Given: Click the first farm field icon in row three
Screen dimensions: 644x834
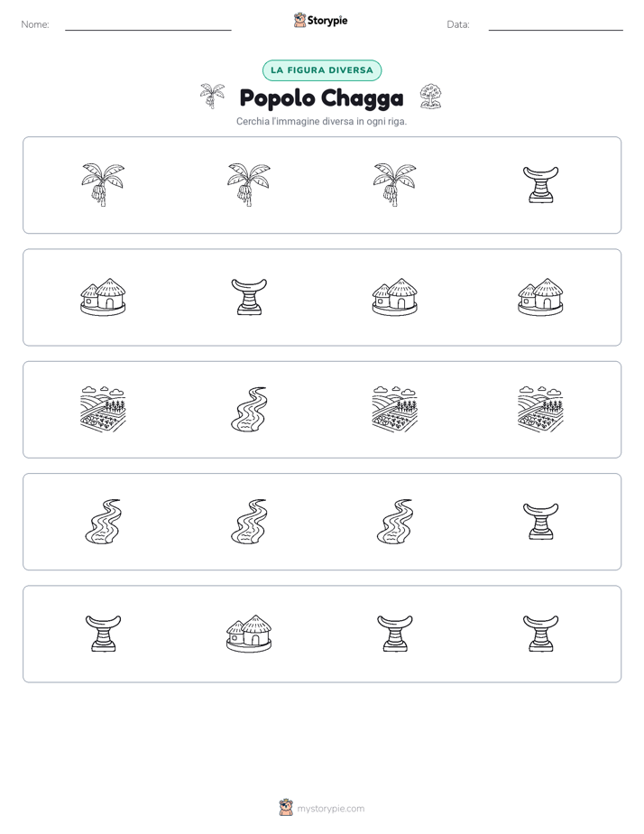Looking at the screenshot, I should (x=103, y=410).
